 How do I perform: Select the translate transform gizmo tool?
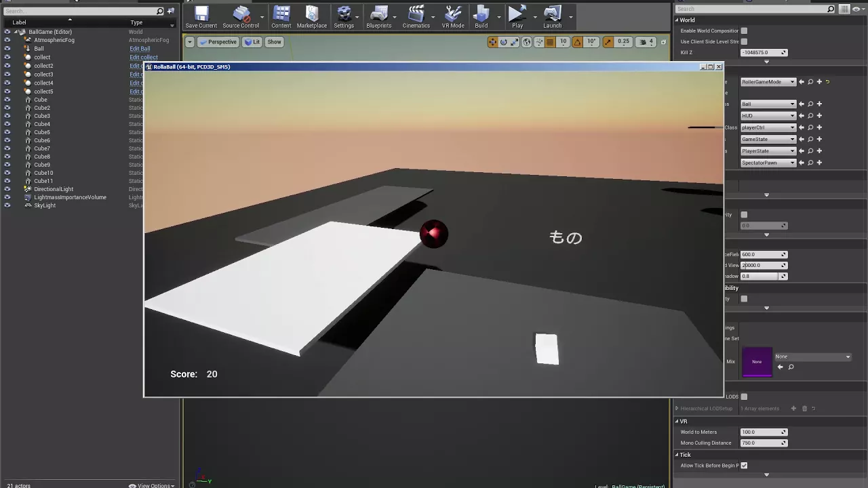point(492,42)
